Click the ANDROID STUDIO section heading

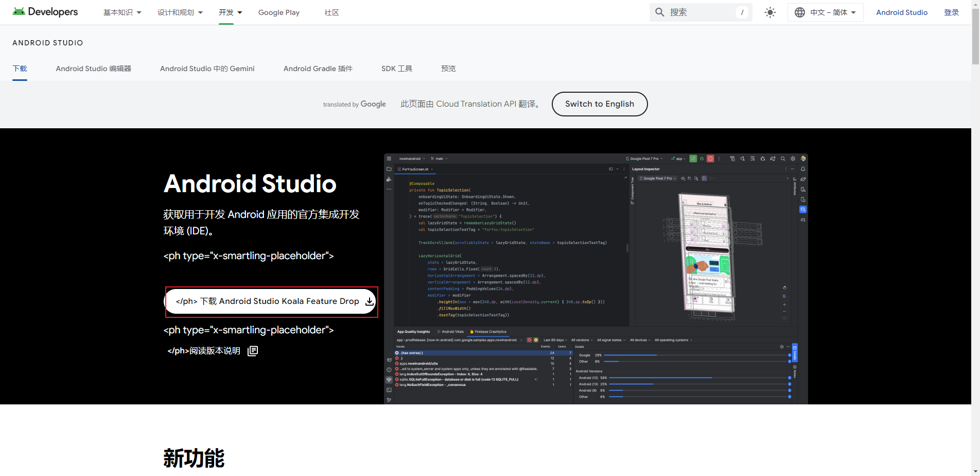coord(48,43)
